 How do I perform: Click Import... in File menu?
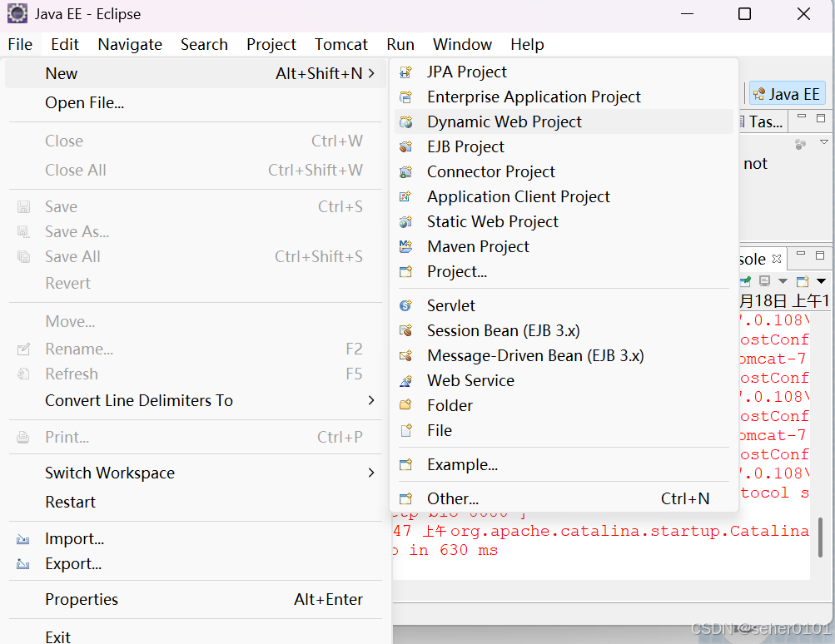[196, 538]
